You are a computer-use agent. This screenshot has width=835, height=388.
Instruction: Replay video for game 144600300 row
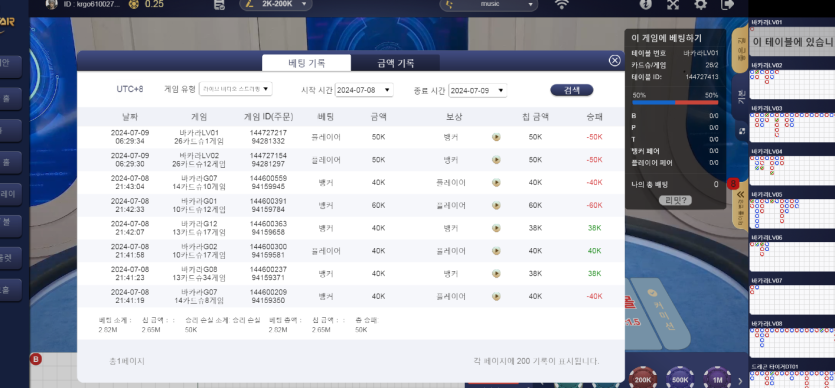click(x=496, y=251)
